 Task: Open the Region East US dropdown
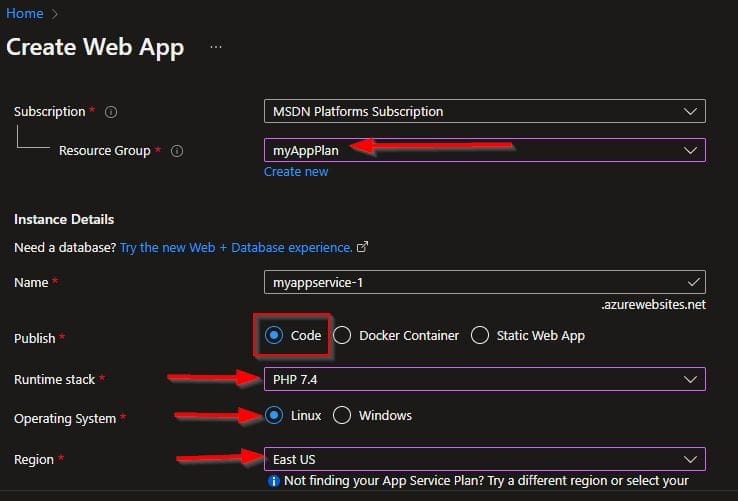coord(688,459)
